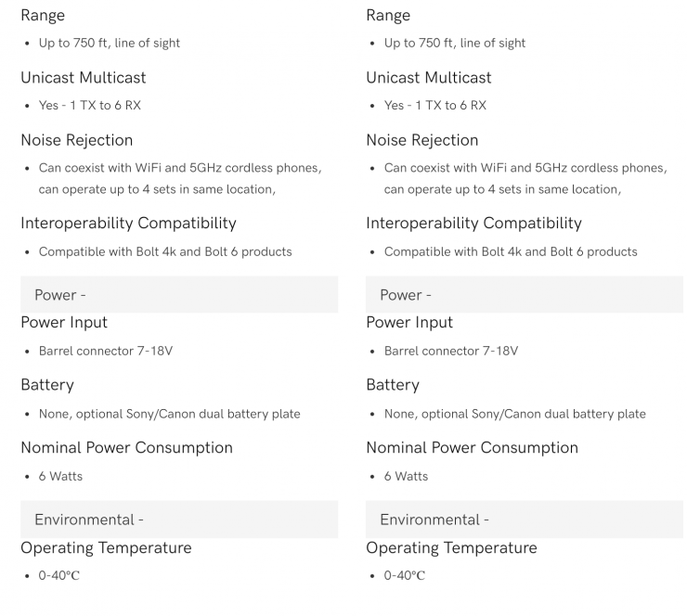Collapse the left Environmental section header
Screen dimensions: 687x616
178,520
